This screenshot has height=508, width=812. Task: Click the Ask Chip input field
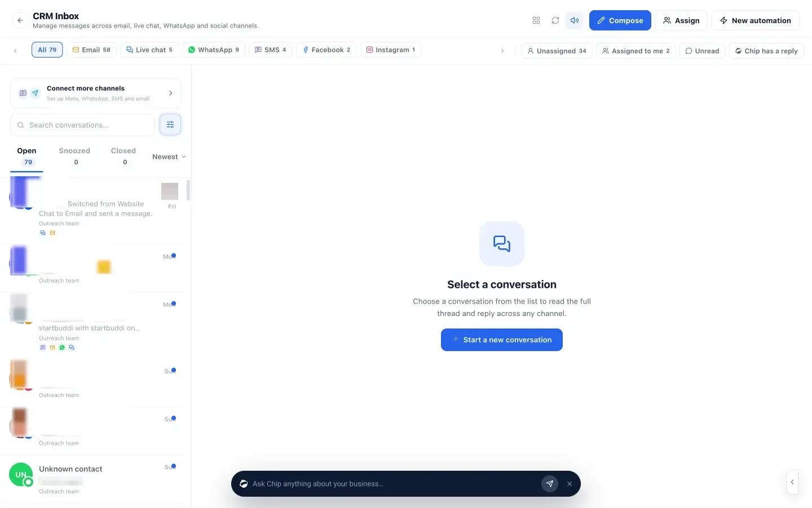tap(394, 484)
